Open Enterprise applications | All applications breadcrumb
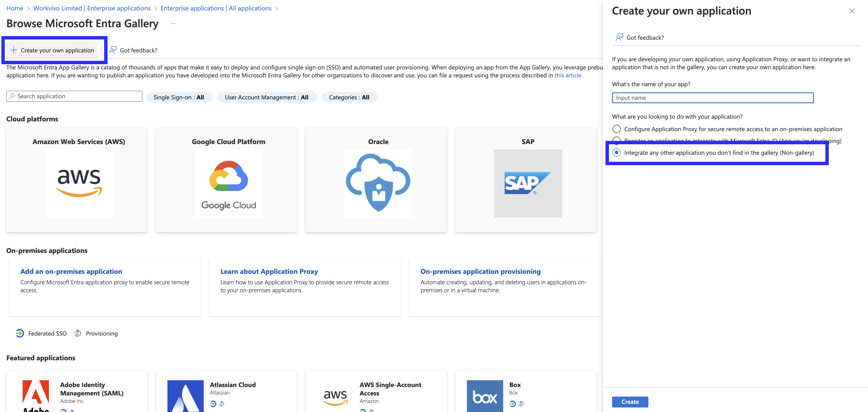The image size is (868, 412). 216,8
